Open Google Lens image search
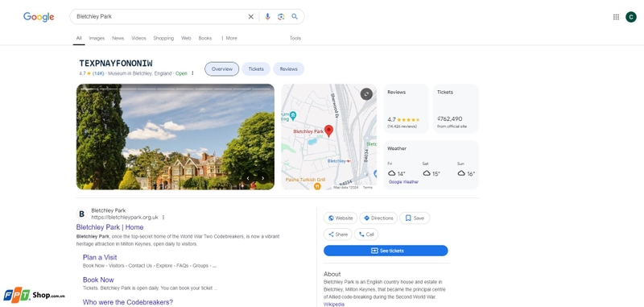 pos(281,17)
